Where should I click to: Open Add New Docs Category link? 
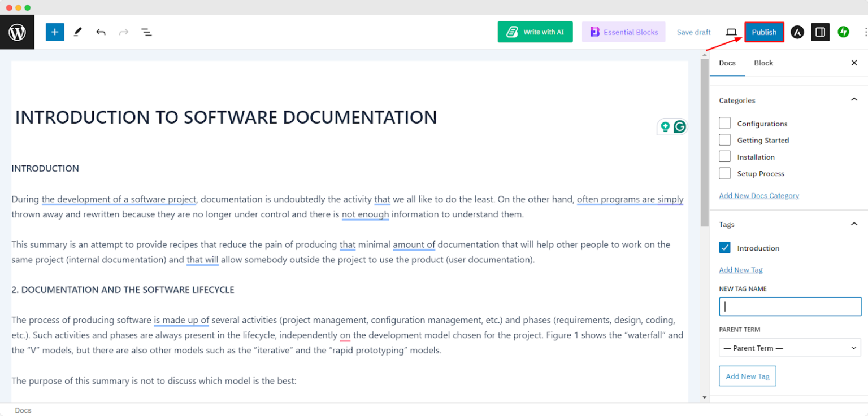point(759,195)
